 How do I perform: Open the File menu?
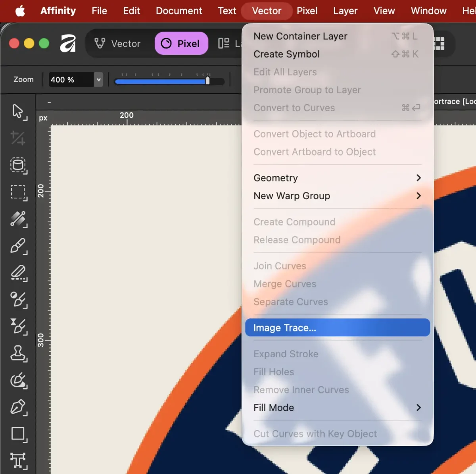pyautogui.click(x=99, y=11)
